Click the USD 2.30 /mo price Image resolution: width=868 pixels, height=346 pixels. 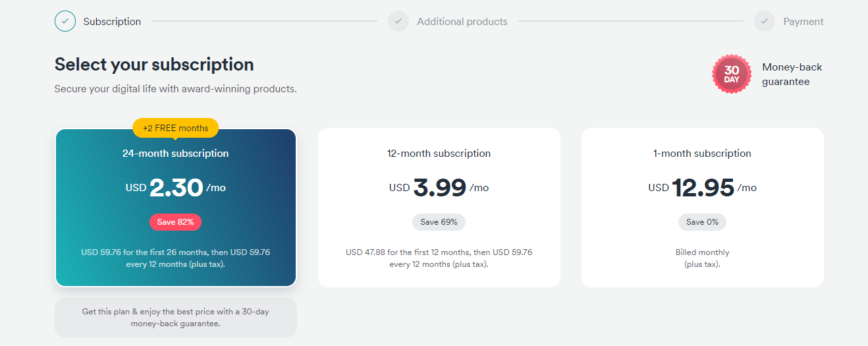click(176, 188)
